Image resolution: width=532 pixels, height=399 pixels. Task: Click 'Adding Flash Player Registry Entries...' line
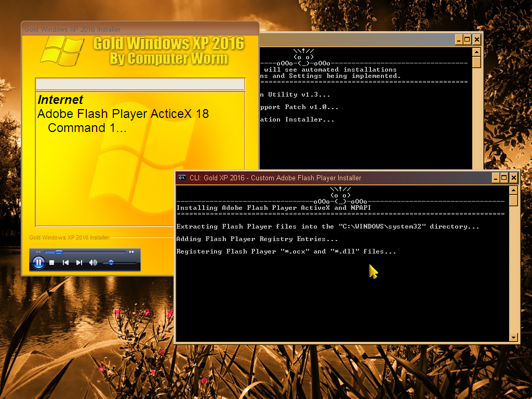(x=257, y=239)
